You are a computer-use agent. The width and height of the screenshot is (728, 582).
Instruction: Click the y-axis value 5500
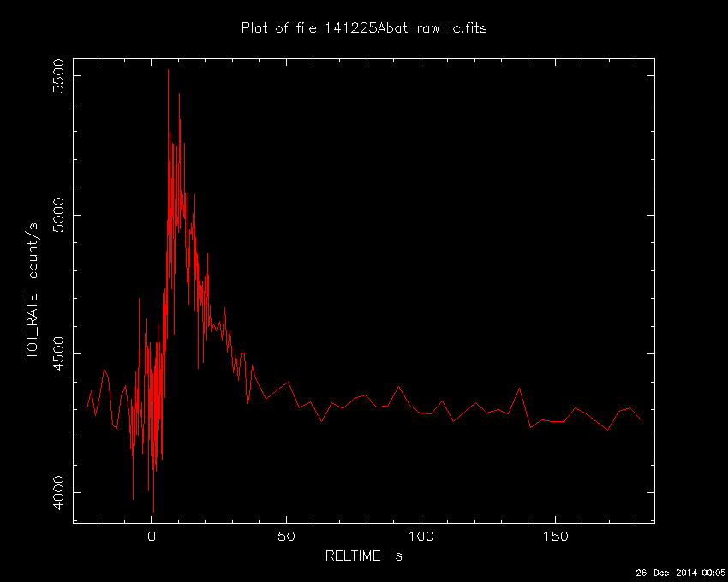coord(58,76)
